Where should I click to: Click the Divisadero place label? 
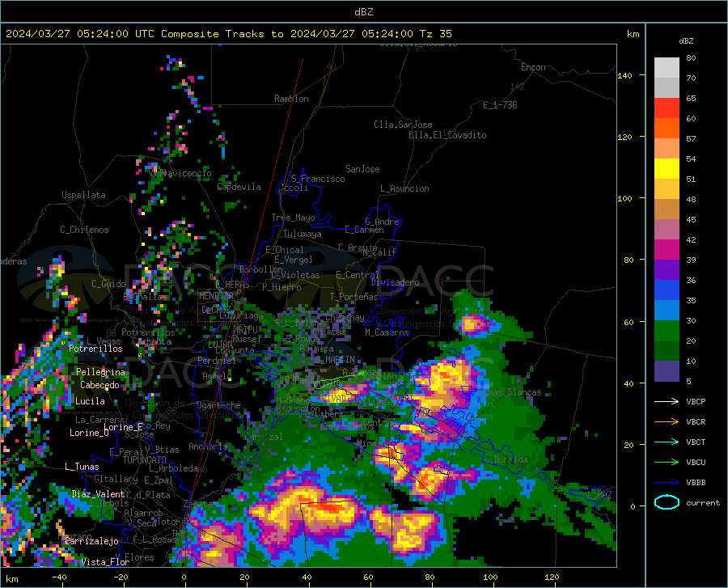point(395,282)
